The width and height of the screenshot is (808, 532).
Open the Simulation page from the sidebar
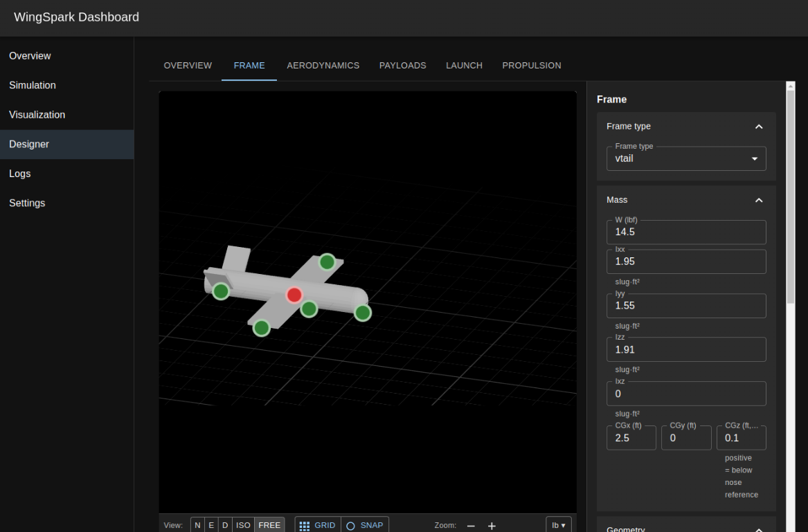pos(33,85)
